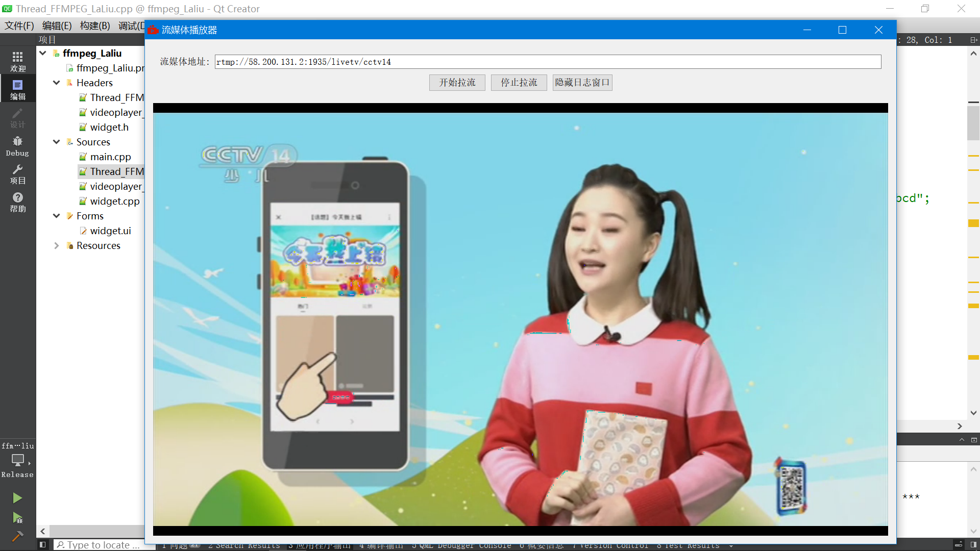Click 隐藏日志窗口 in the player dialog
Screen dimensions: 980x551
pos(582,82)
